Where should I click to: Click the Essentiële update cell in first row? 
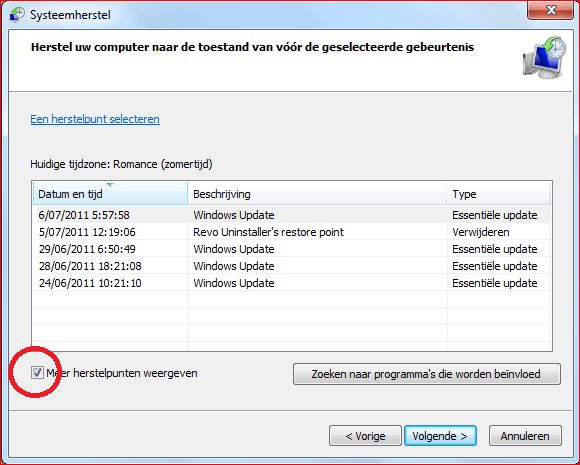click(495, 215)
